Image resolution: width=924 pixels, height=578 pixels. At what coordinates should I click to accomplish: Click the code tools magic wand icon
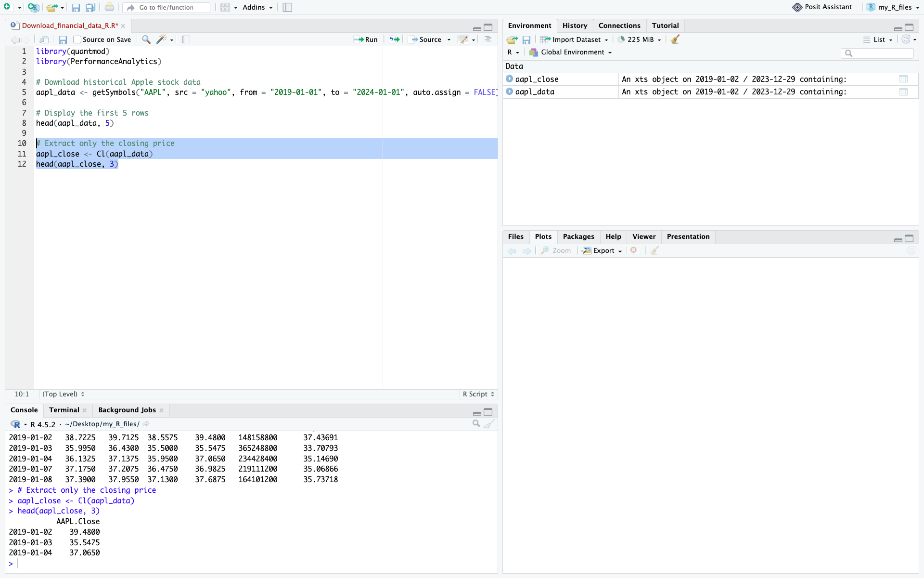(x=162, y=39)
